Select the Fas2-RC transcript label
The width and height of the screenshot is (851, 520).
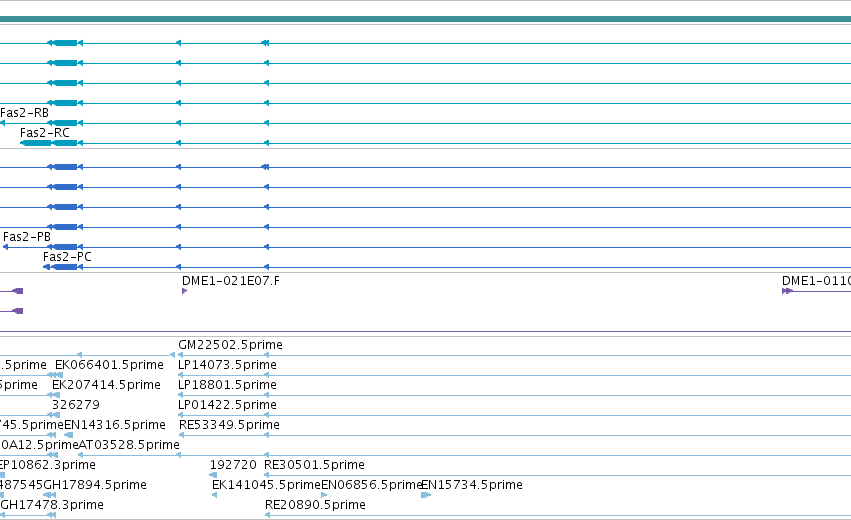pos(45,133)
